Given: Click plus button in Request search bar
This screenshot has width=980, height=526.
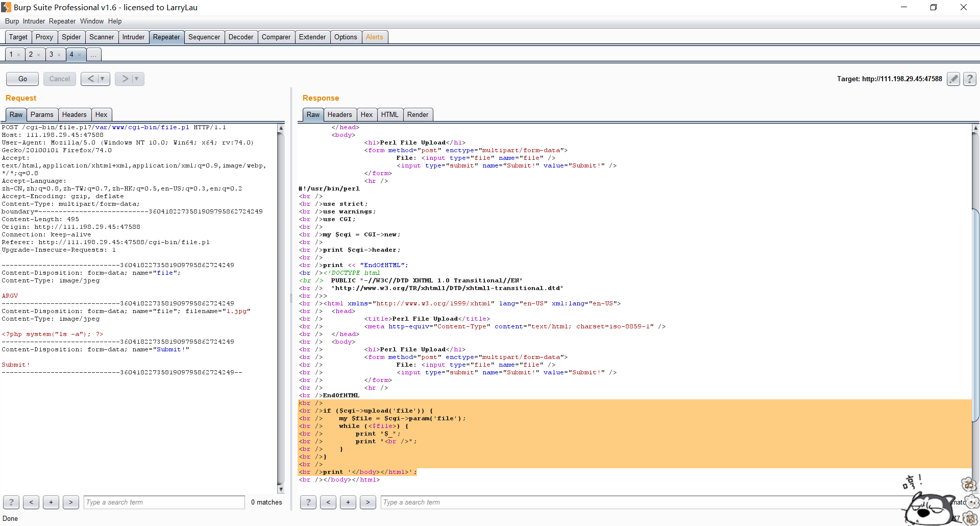Looking at the screenshot, I should click(51, 502).
